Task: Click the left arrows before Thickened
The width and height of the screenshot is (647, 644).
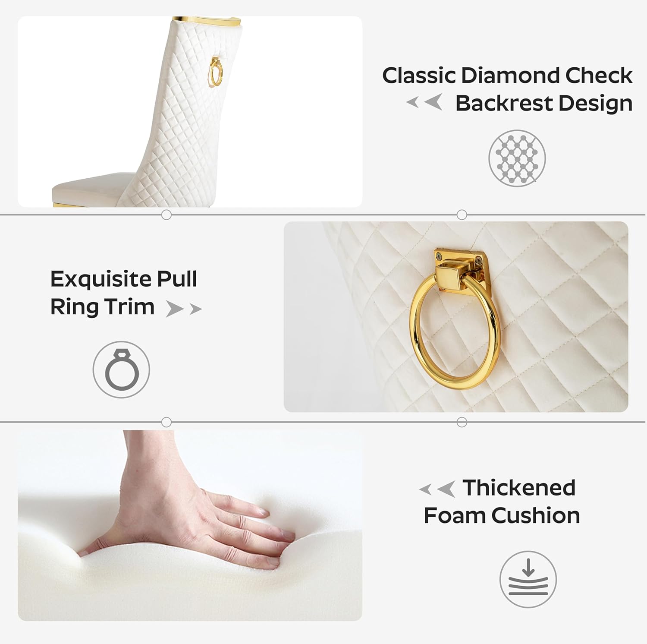Action: (x=437, y=489)
